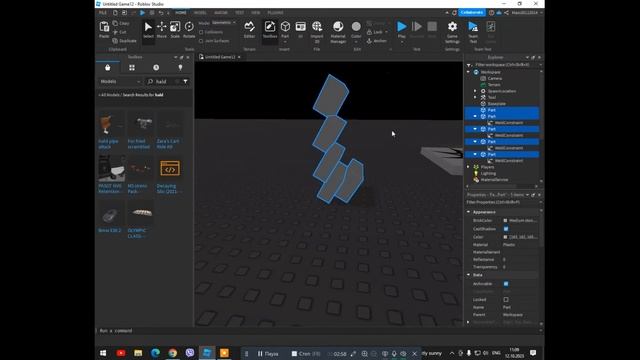Toggle the Locked property checkbox

pyautogui.click(x=506, y=300)
